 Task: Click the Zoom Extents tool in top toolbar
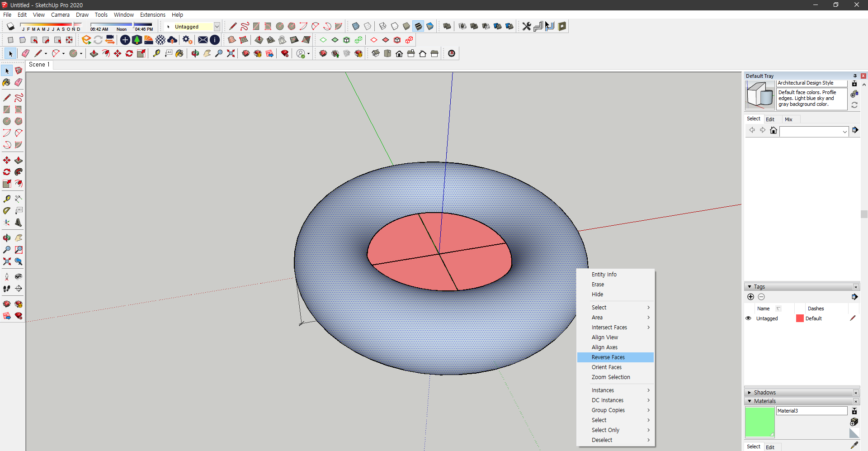[231, 53]
